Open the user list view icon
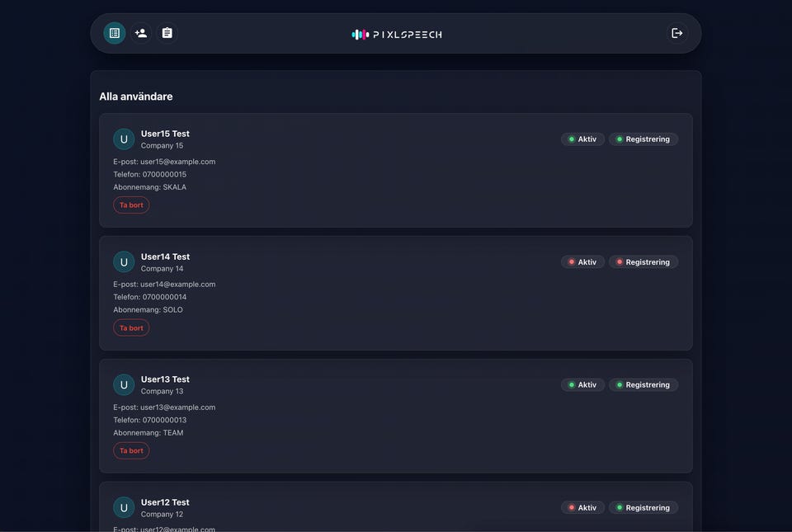The image size is (792, 532). 115,33
